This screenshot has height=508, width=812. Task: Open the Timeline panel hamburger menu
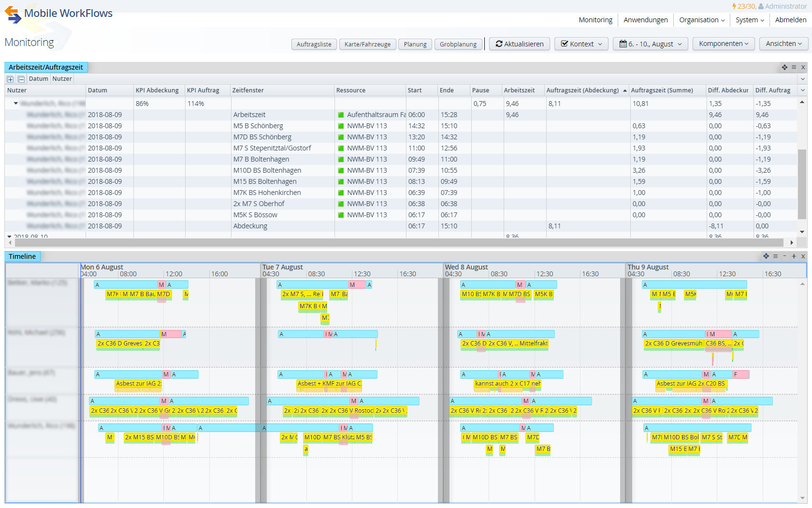775,256
